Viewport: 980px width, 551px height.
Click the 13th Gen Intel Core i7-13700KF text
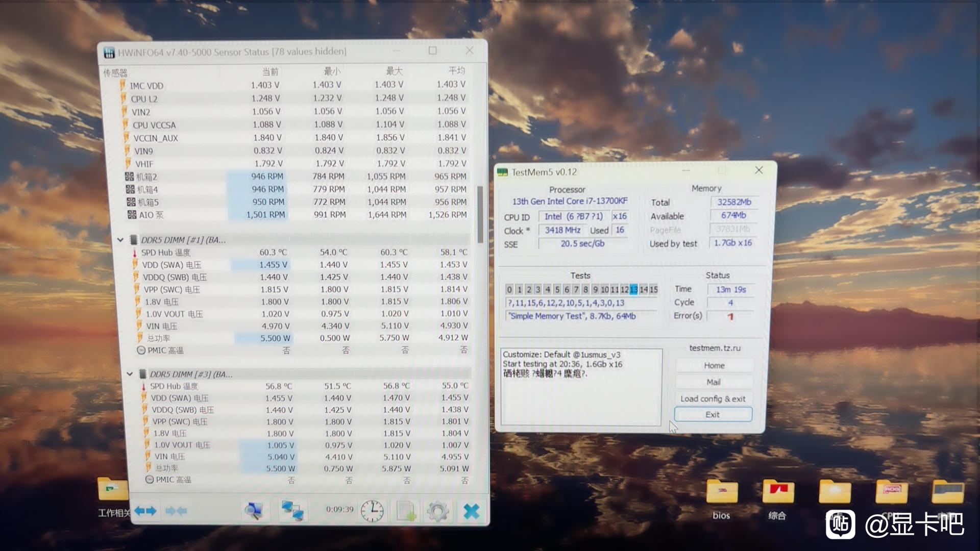(570, 201)
